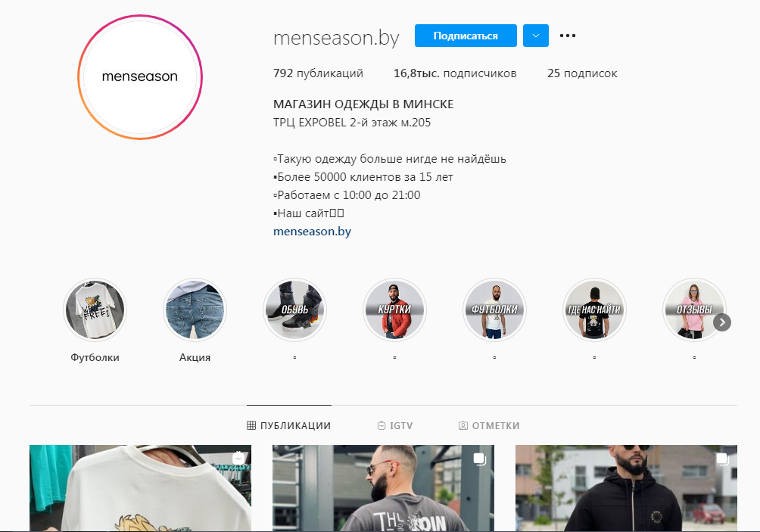Open the ОТЗЫВЫ reviews highlight
Viewport: 760px width, 532px height.
click(694, 310)
